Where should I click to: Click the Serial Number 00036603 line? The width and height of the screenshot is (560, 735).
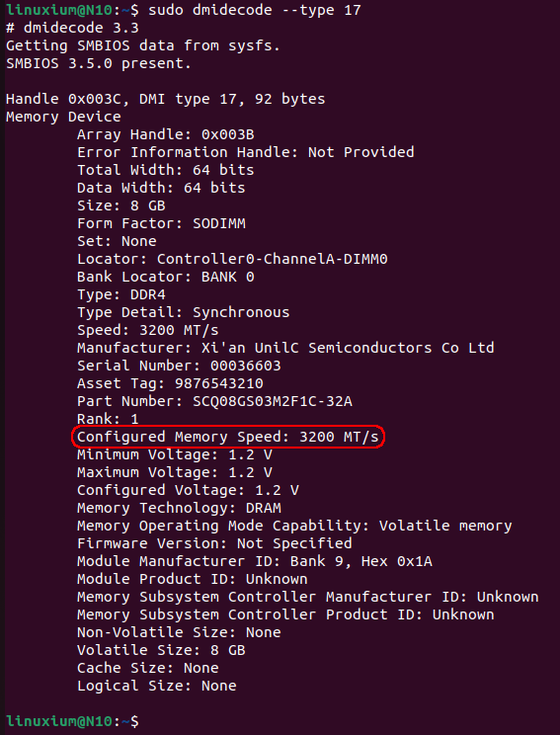pos(179,366)
